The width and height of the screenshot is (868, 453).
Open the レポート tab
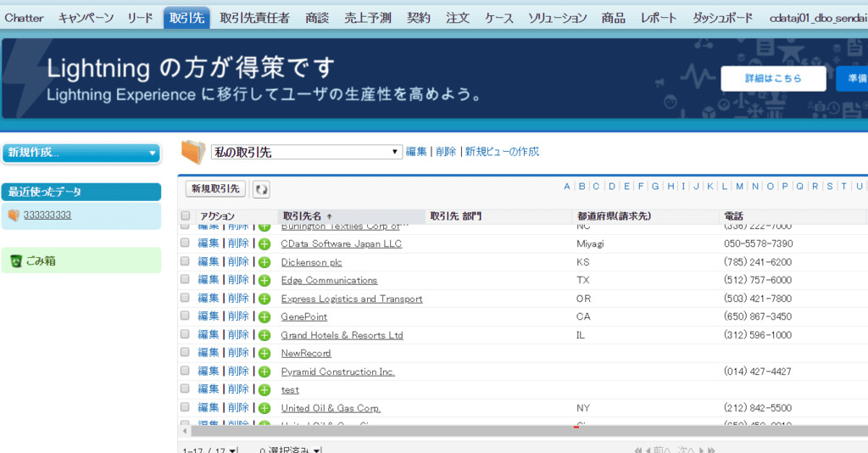(x=659, y=18)
